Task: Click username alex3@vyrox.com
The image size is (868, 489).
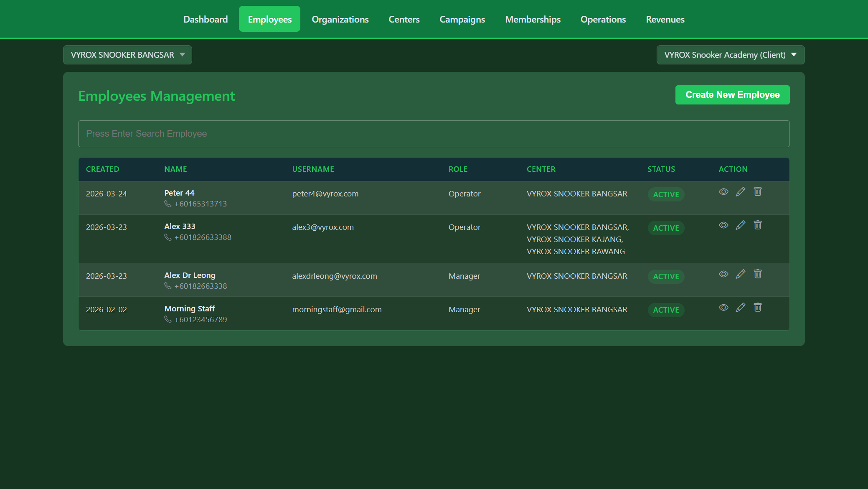Action: [323, 227]
